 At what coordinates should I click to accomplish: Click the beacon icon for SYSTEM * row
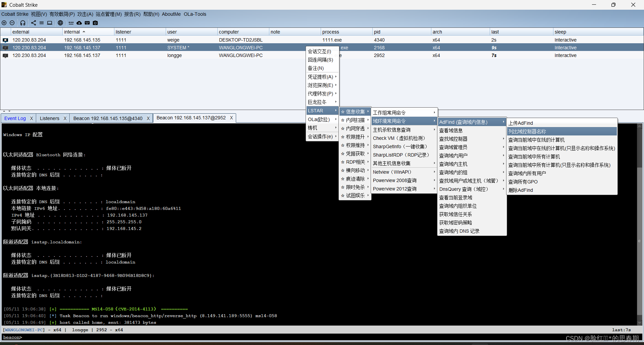click(5, 48)
